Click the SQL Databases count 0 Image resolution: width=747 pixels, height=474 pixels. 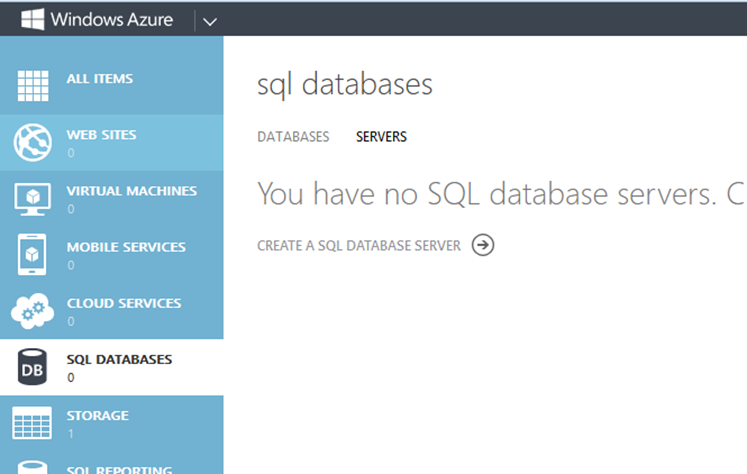(x=71, y=378)
